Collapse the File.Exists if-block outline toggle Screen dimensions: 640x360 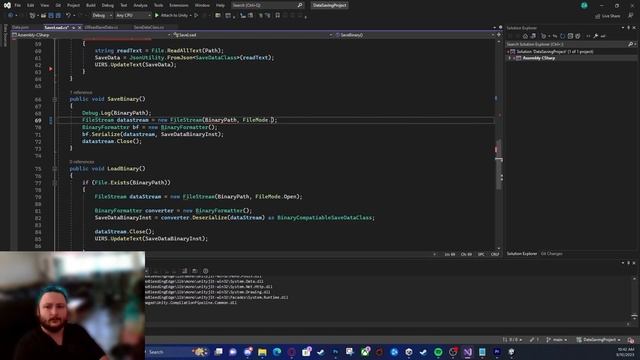pos(54,182)
